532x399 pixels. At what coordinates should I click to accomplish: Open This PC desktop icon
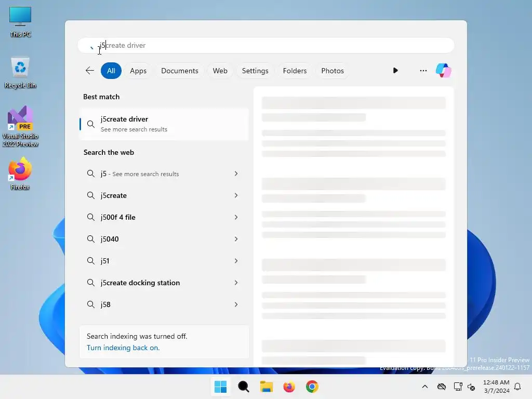20,22
